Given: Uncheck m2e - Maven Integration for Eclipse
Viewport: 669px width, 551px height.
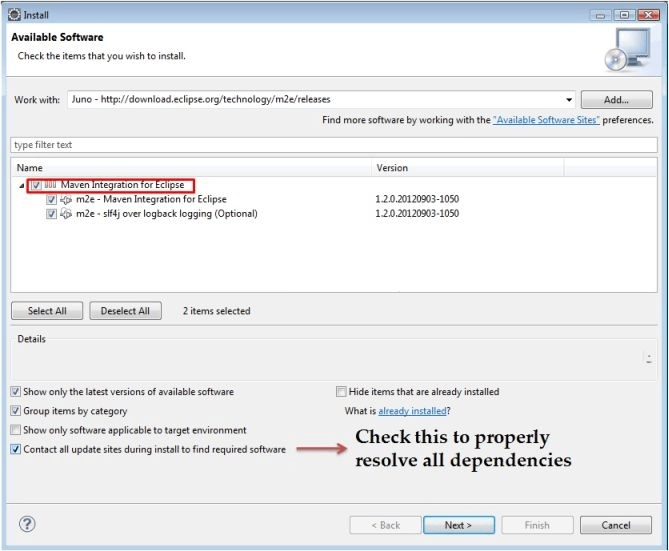Looking at the screenshot, I should [52, 199].
